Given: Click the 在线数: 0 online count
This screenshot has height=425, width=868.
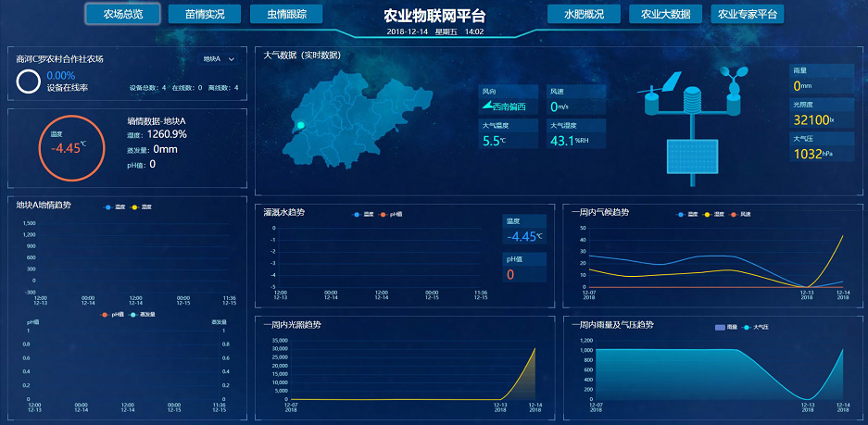Looking at the screenshot, I should (x=187, y=87).
